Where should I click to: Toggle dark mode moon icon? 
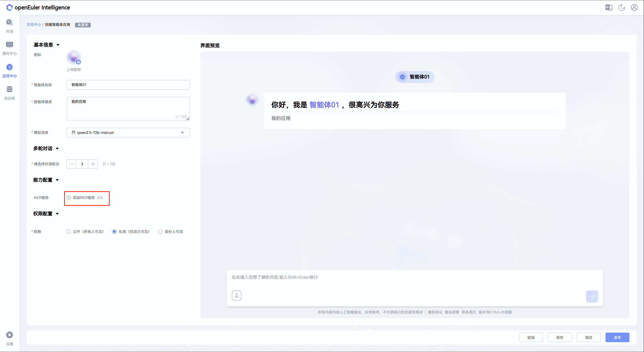pos(622,8)
